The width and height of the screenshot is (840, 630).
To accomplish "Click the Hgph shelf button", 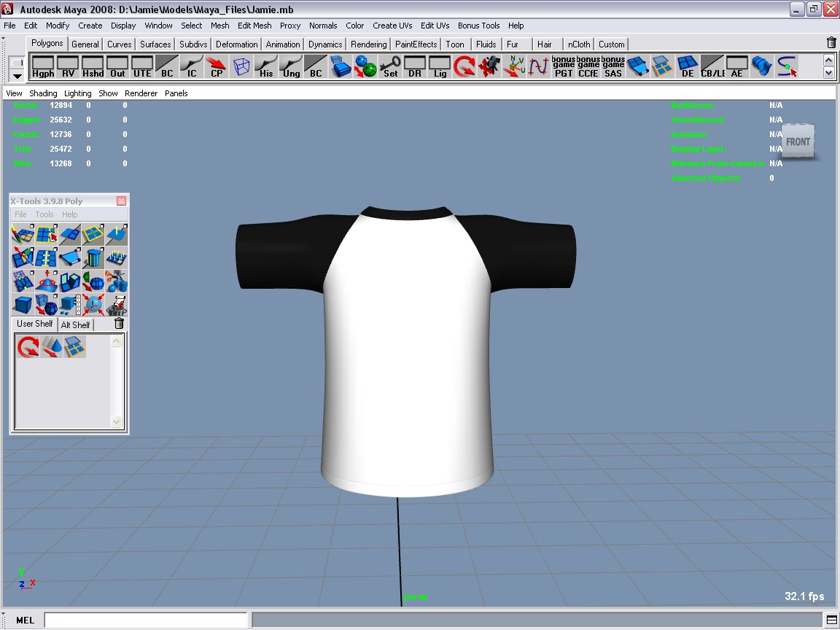I will (x=43, y=67).
